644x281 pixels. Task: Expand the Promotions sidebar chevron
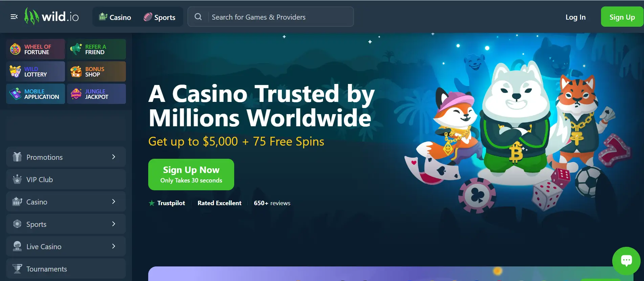114,157
